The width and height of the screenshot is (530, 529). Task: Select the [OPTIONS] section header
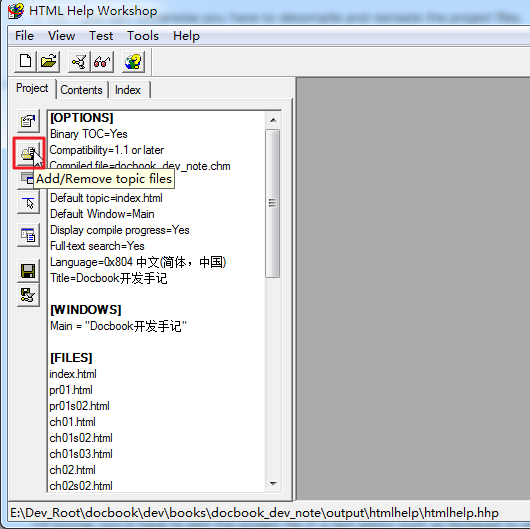click(81, 118)
